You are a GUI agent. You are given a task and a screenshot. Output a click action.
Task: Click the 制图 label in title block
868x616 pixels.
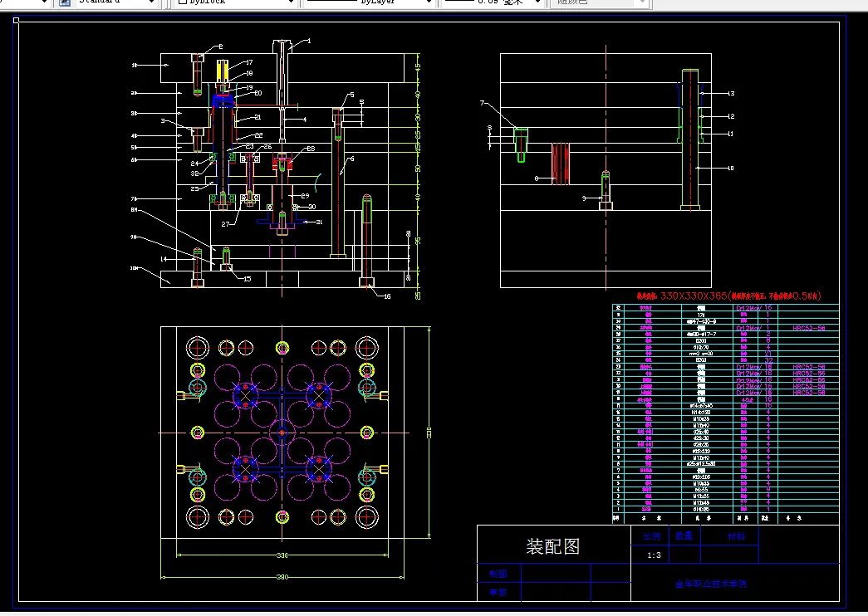click(498, 574)
